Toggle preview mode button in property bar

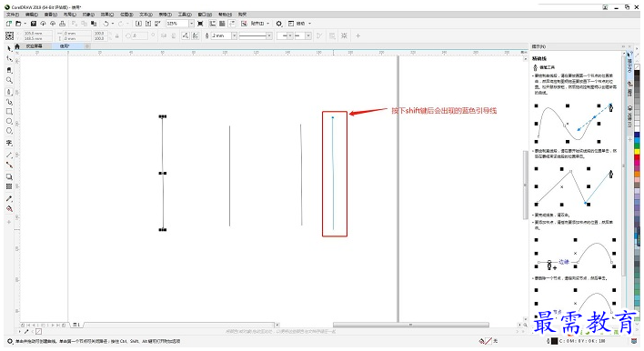[x=186, y=36]
